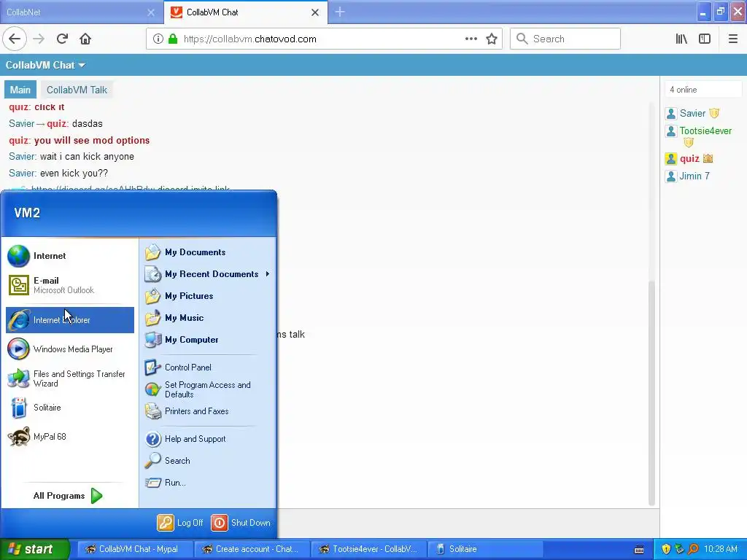Click user Tootsie4ever in online list
The image size is (747, 560).
(x=705, y=131)
